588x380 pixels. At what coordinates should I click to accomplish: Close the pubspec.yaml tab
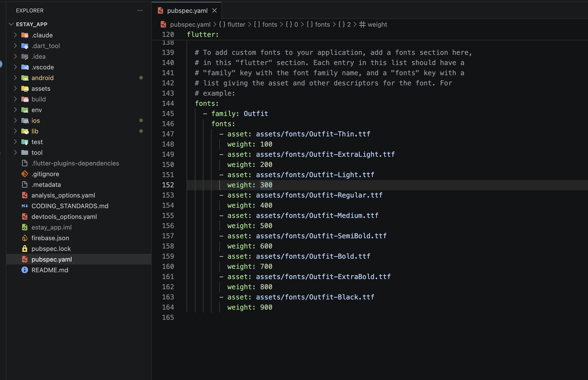215,11
